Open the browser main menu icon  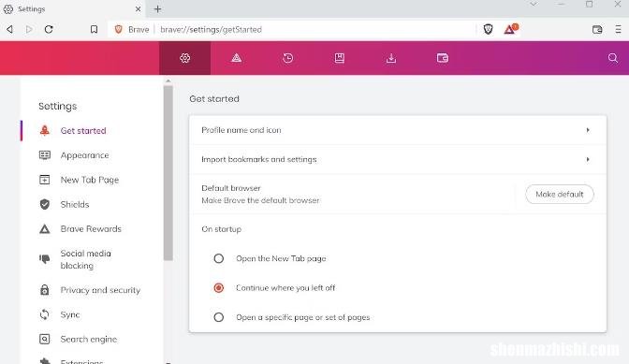coord(618,29)
